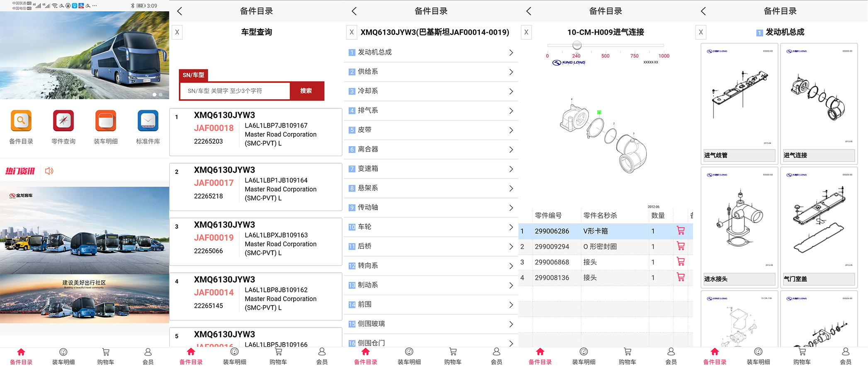Open the 后桥 category
This screenshot has width=868, height=367.
431,247
